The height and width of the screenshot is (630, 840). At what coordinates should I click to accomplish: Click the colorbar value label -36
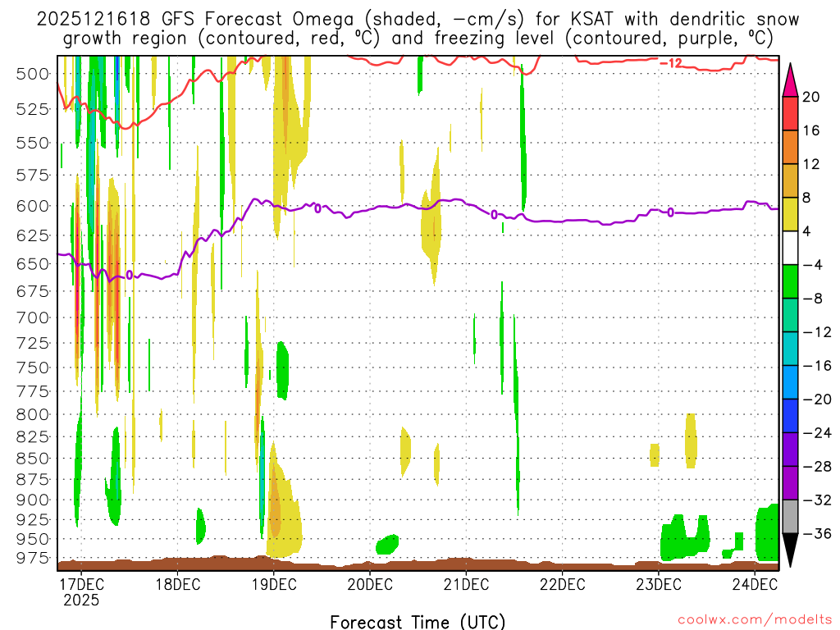tap(817, 533)
